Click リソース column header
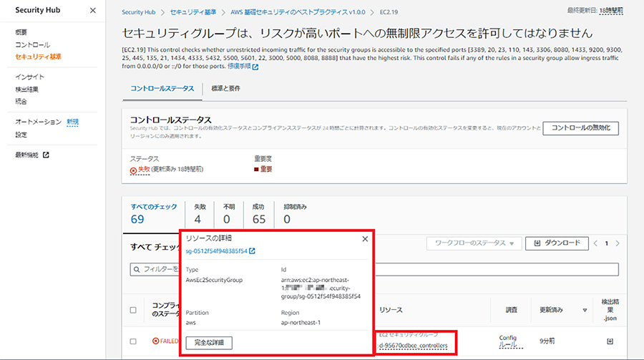Viewport: 644px width, 360px height. (391, 310)
